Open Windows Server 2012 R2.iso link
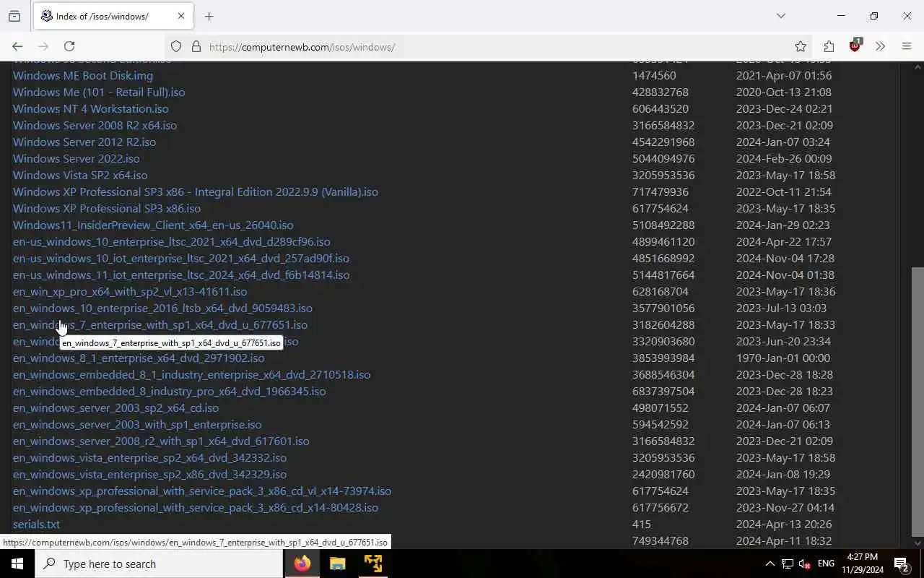 point(84,142)
